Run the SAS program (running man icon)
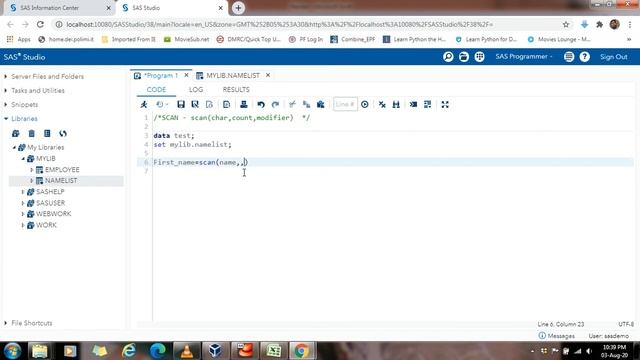This screenshot has height=360, width=640. point(144,104)
